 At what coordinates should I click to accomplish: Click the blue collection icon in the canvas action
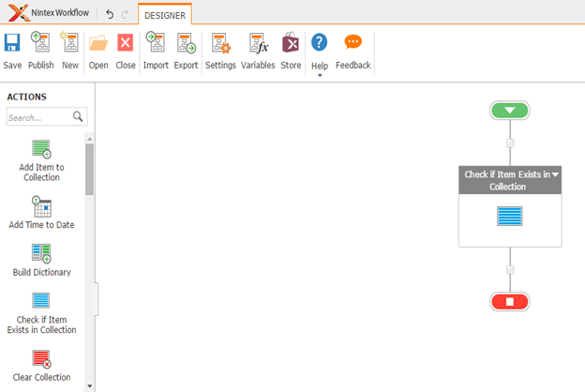tap(510, 216)
